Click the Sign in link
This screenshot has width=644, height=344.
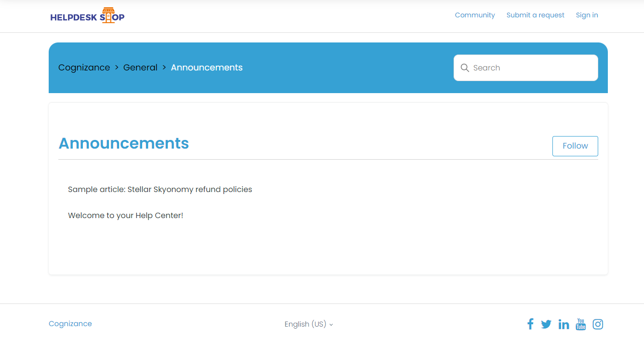pos(587,15)
